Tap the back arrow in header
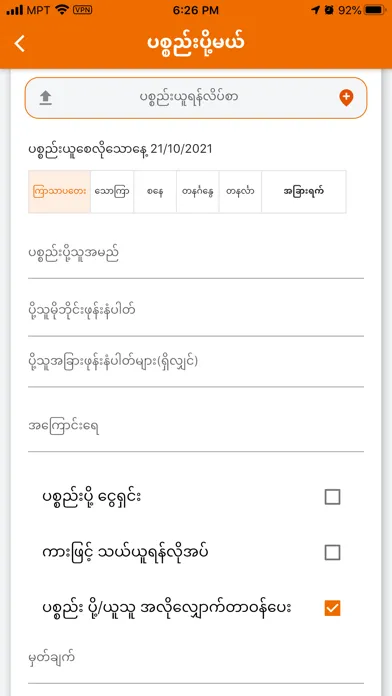This screenshot has height=696, width=392. point(20,43)
